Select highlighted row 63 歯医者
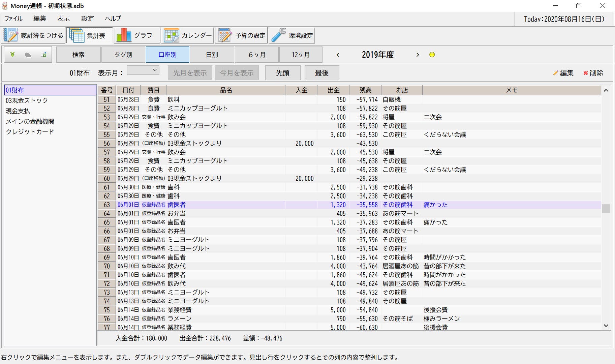Viewport: 615px width, 364px height. click(x=349, y=205)
